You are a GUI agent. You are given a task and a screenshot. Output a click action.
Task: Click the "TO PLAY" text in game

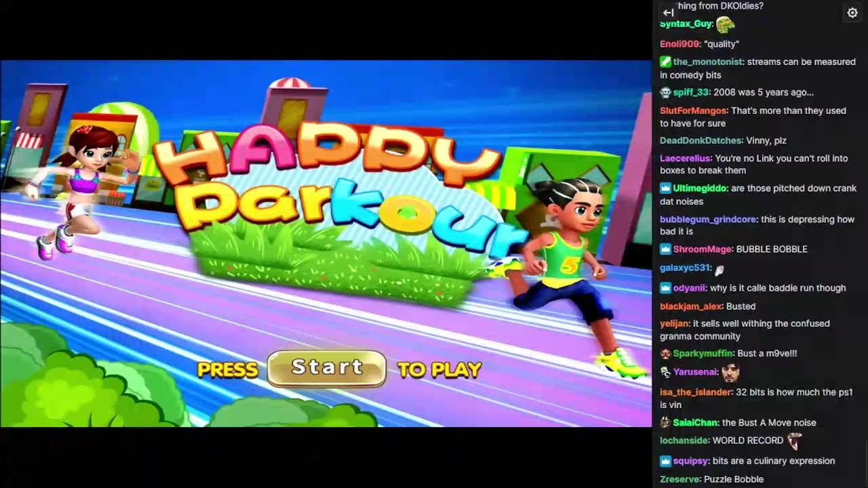point(439,370)
